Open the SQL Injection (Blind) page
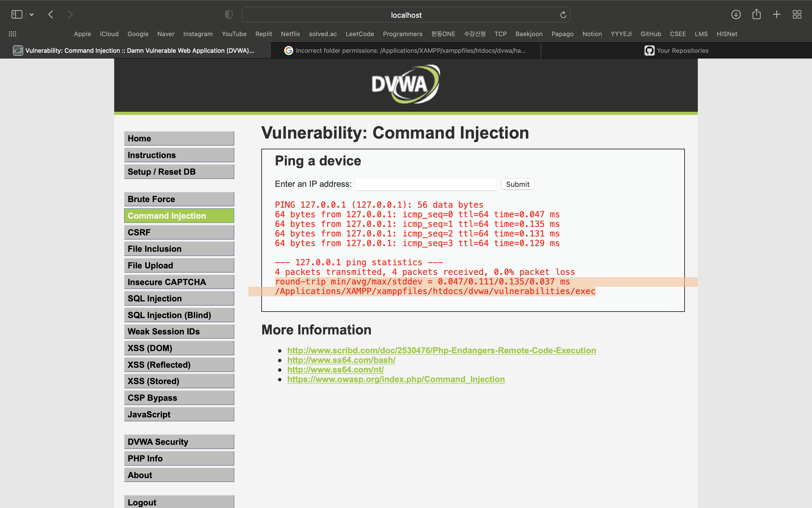Image resolution: width=812 pixels, height=508 pixels. 179,315
